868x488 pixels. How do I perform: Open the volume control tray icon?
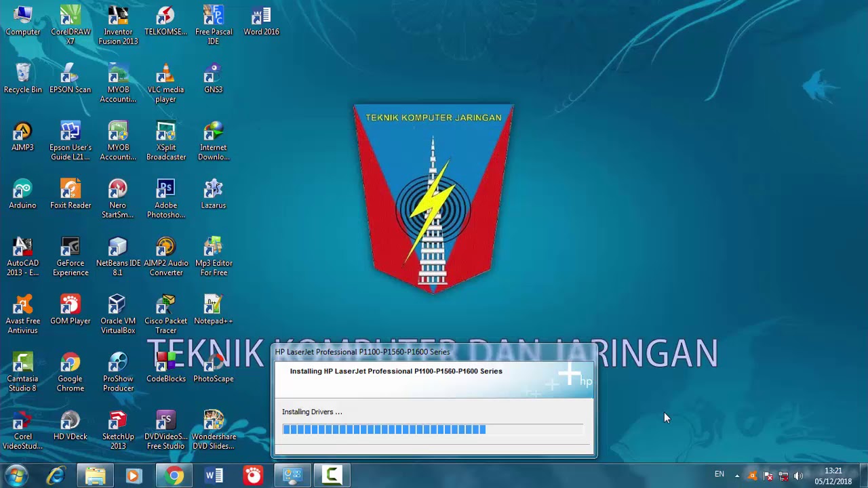coord(798,476)
